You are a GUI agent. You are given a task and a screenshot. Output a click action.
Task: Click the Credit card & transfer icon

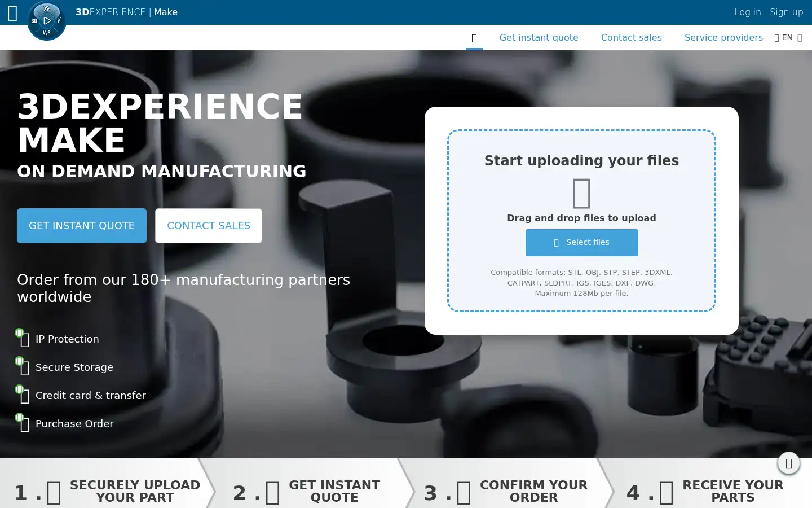point(23,395)
